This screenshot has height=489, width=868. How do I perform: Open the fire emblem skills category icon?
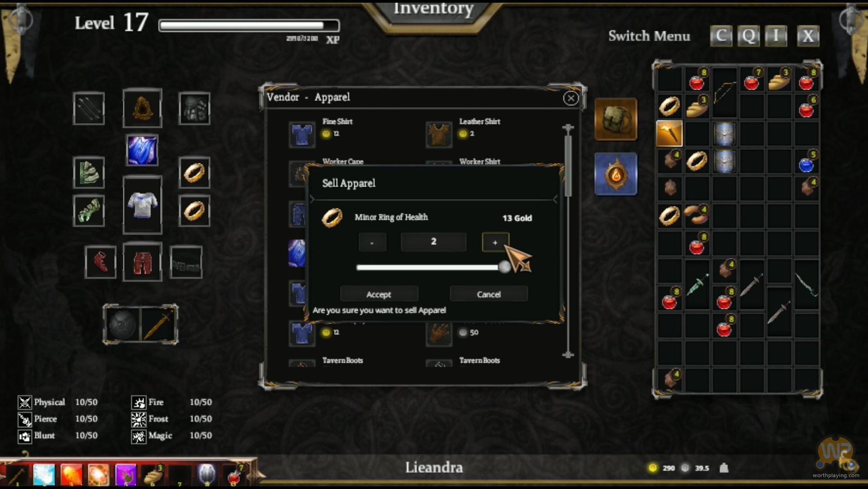616,174
